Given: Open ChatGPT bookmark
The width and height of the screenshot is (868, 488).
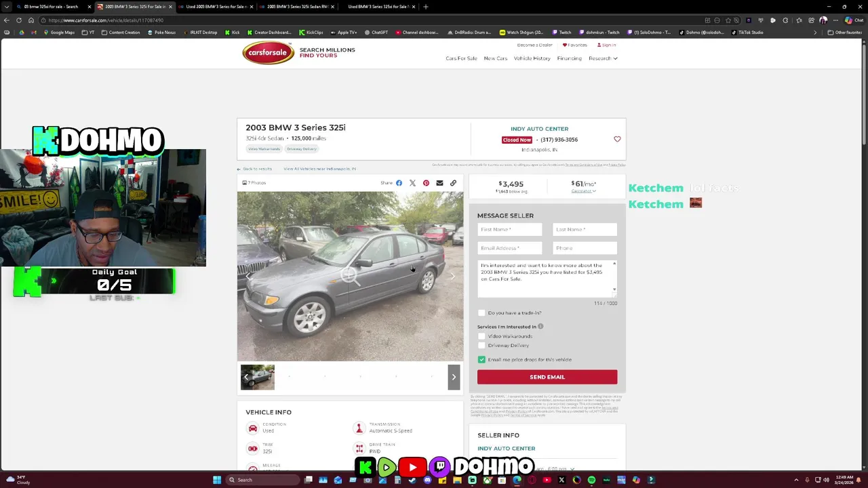Looking at the screenshot, I should (x=376, y=33).
